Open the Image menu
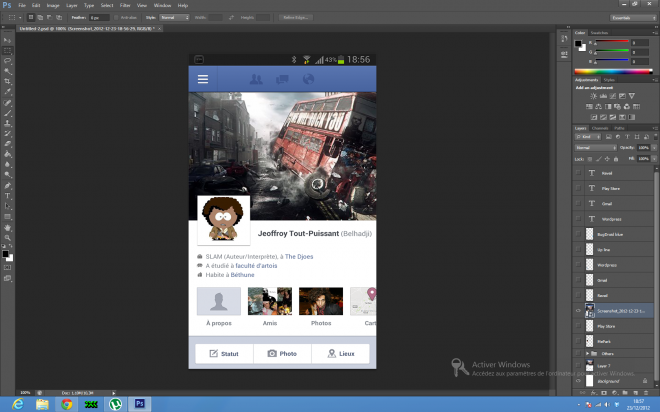Viewport: 660px width, 412px height. (53, 5)
